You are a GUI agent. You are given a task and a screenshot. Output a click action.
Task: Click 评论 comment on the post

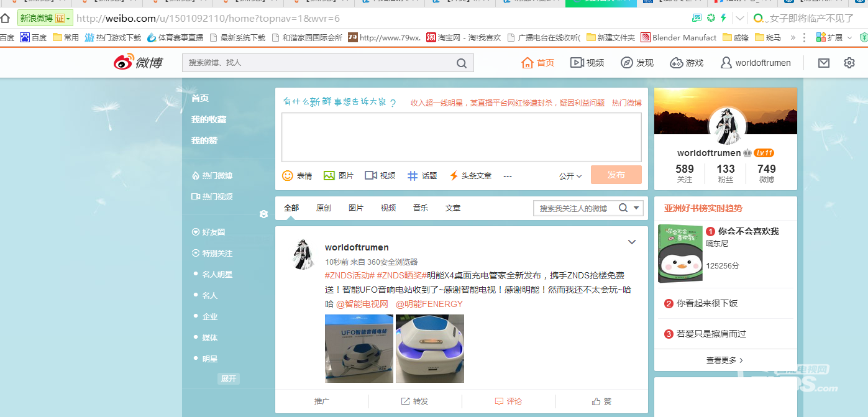508,401
